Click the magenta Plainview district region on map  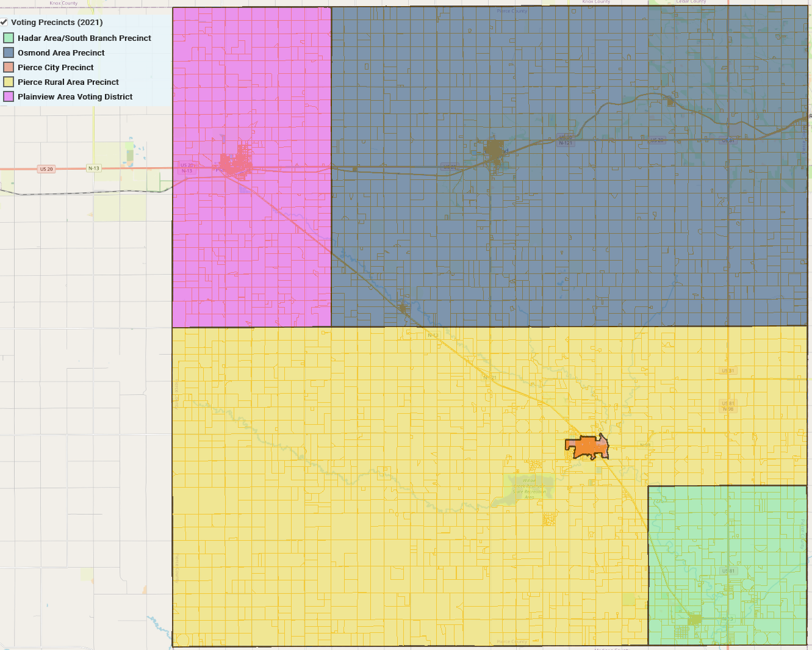(252, 167)
